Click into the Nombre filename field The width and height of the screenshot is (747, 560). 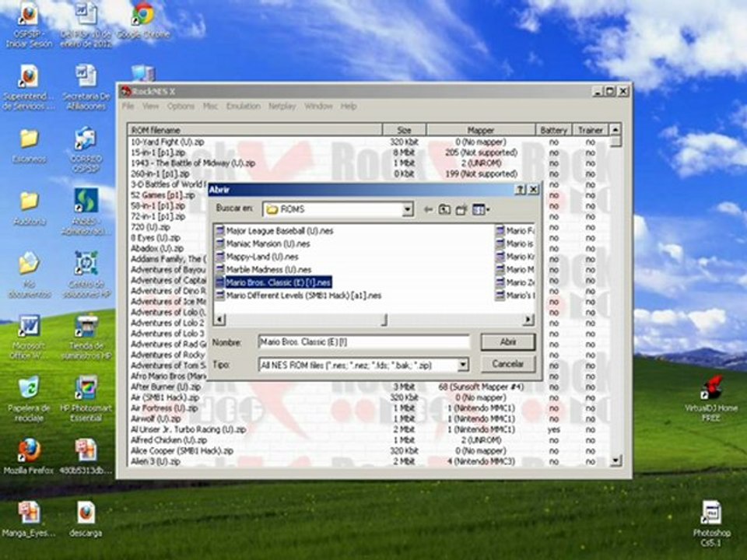click(x=364, y=342)
